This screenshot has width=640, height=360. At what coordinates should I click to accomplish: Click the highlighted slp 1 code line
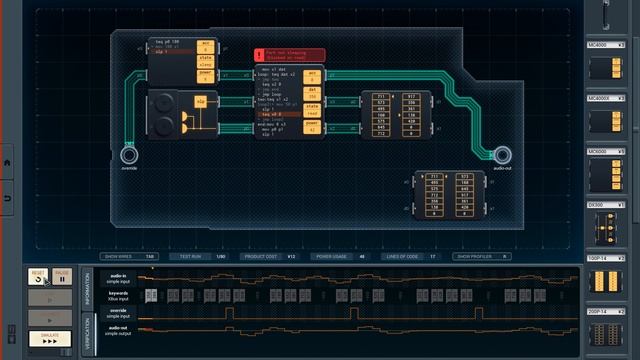tap(171, 52)
